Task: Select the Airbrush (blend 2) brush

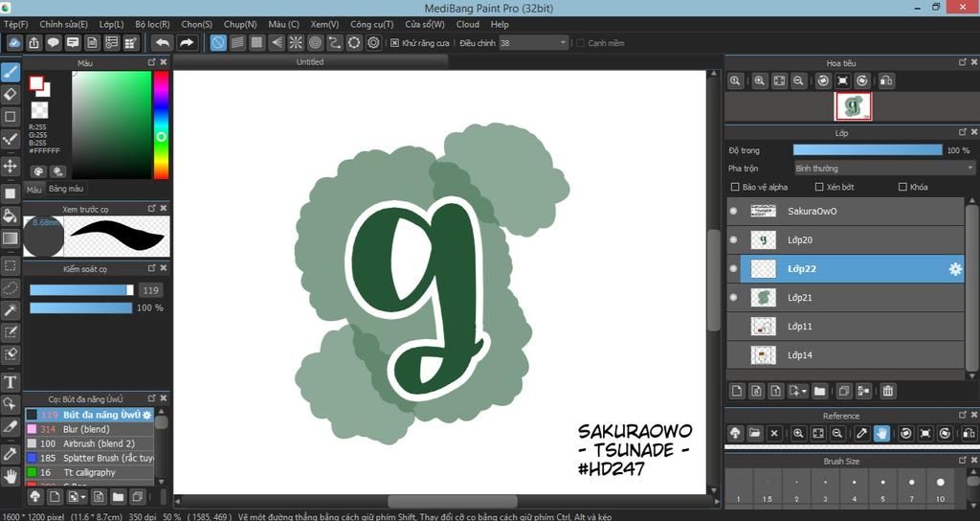Action: pos(89,443)
